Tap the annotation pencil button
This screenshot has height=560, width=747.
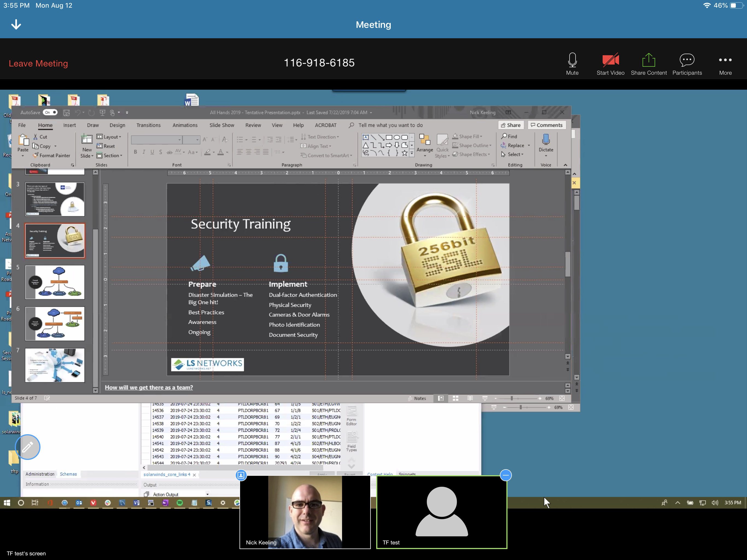click(x=28, y=447)
